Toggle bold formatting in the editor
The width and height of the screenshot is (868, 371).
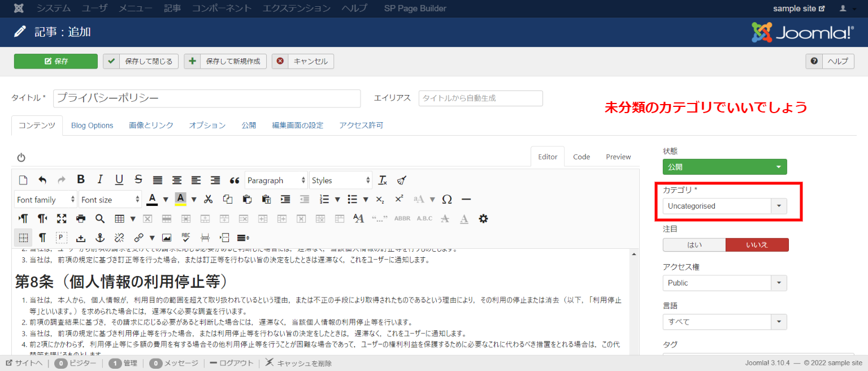coord(81,180)
